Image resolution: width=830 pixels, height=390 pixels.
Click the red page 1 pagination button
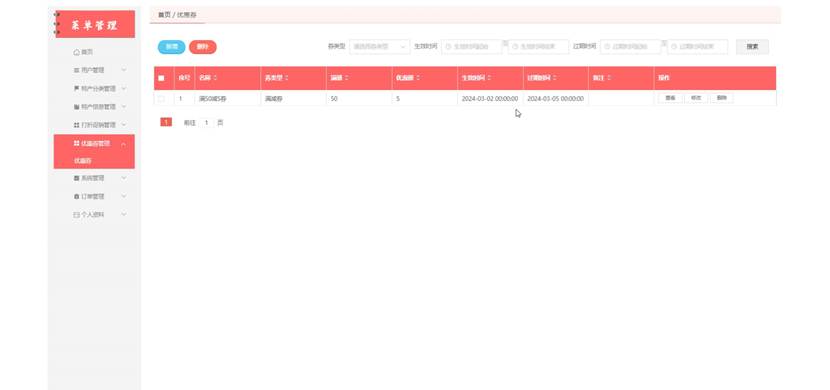[x=166, y=122]
